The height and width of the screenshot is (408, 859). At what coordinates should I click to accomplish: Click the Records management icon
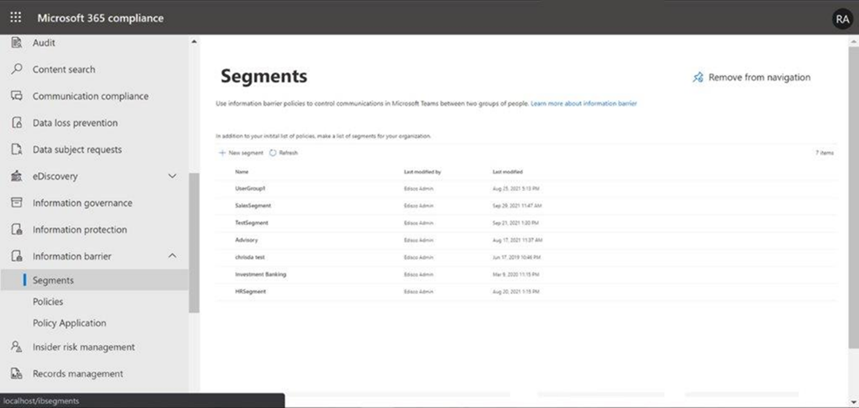[16, 373]
